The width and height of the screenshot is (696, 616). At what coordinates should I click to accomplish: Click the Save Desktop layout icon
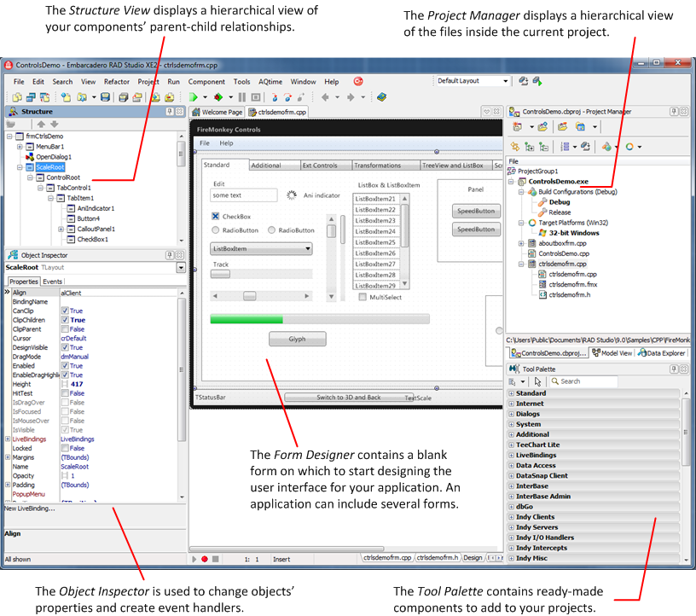pyautogui.click(x=524, y=81)
